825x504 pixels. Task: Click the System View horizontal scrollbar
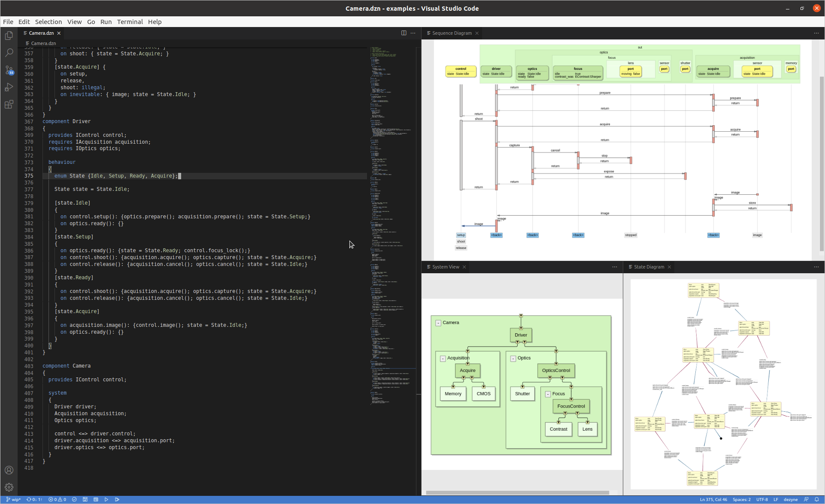click(517, 492)
